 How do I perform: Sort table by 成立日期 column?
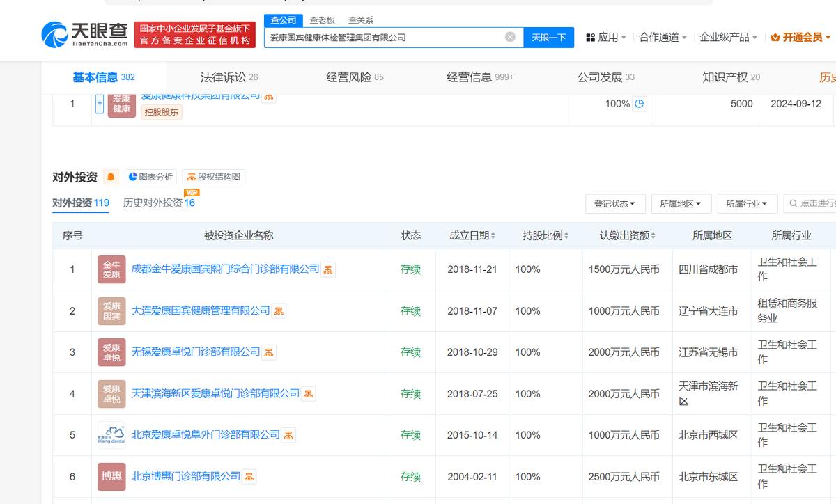point(472,236)
